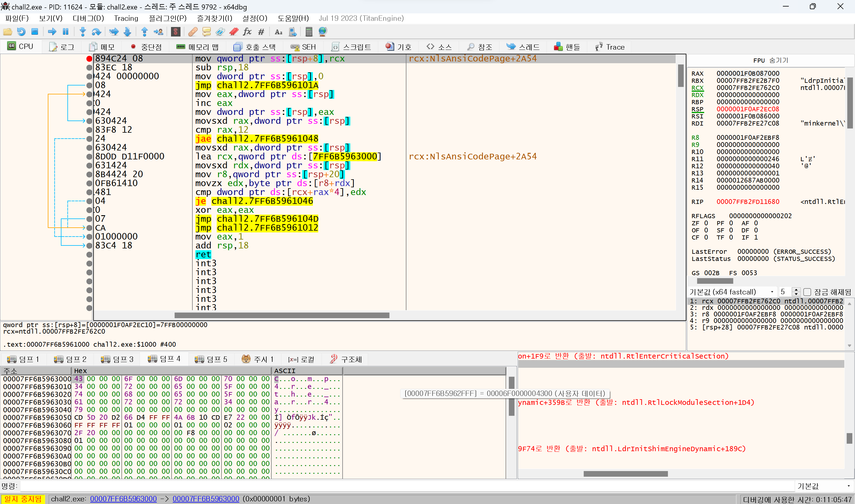
Task: Open the built-in calculator tool
Action: (308, 31)
